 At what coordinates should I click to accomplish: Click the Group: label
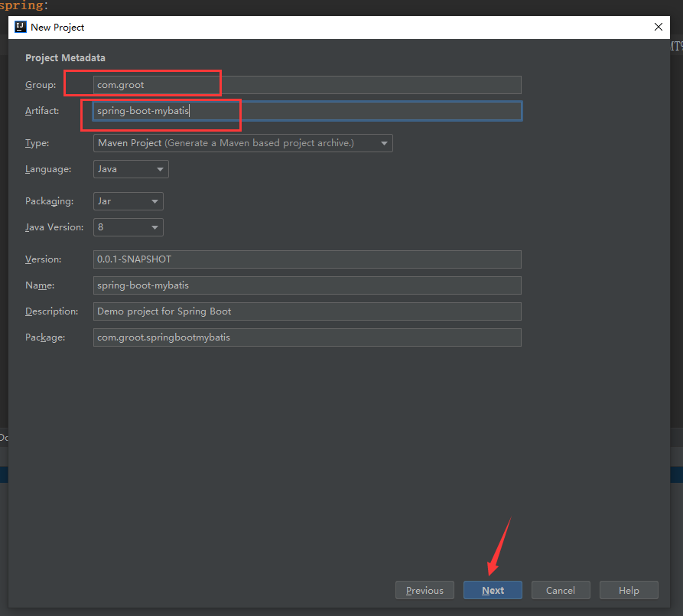[x=41, y=85]
